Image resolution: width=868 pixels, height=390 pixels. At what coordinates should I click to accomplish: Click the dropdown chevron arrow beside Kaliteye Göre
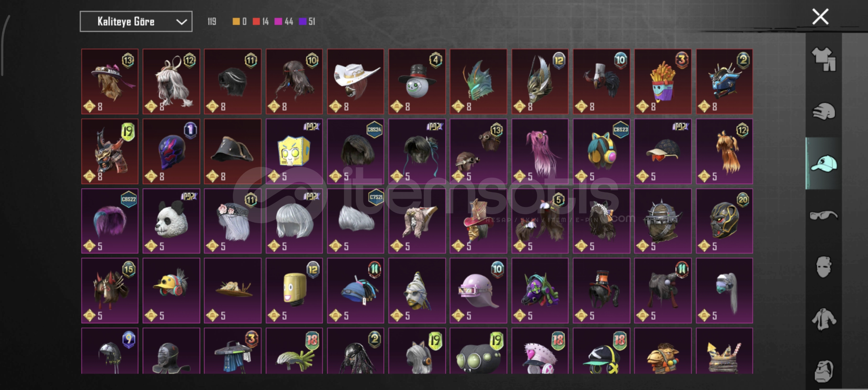[x=181, y=22]
